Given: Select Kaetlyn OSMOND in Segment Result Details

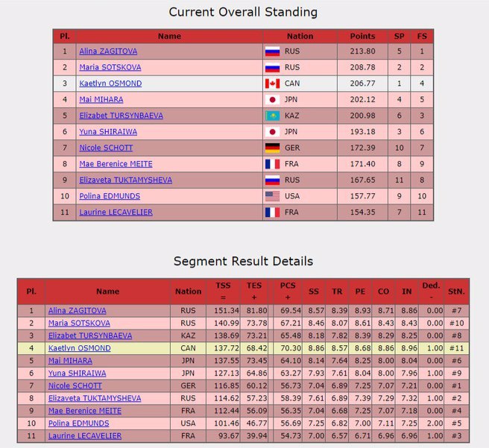Looking at the screenshot, I should tap(79, 347).
